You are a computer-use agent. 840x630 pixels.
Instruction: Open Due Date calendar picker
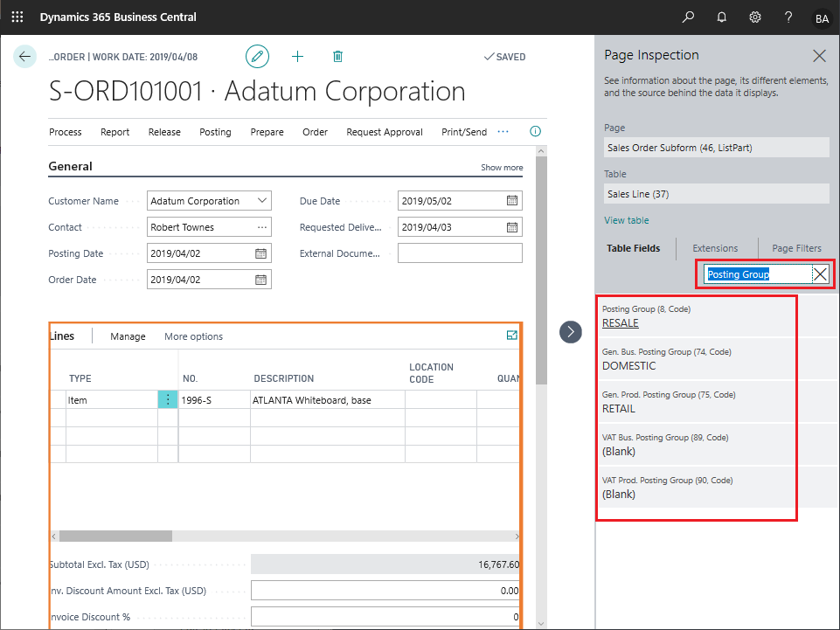(x=512, y=200)
